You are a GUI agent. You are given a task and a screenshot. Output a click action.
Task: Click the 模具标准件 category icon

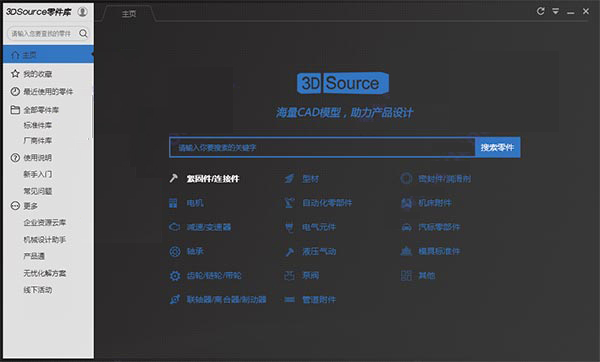(x=406, y=251)
